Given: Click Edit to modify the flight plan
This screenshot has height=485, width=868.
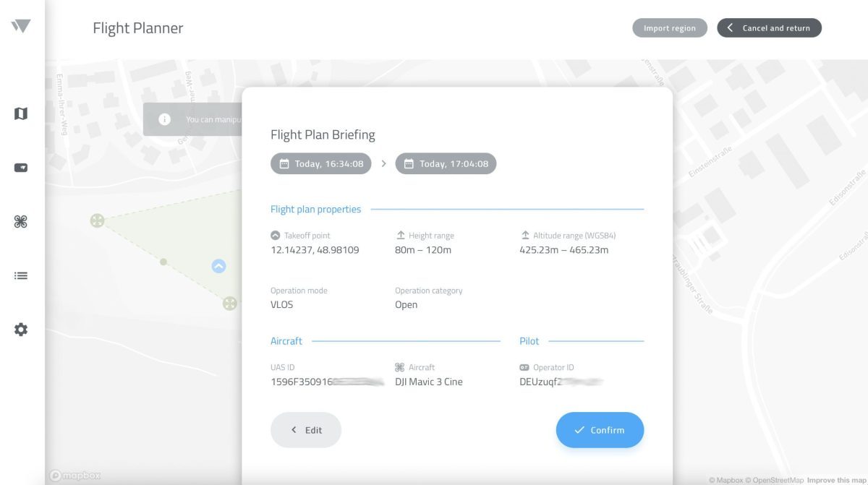Looking at the screenshot, I should coord(306,429).
